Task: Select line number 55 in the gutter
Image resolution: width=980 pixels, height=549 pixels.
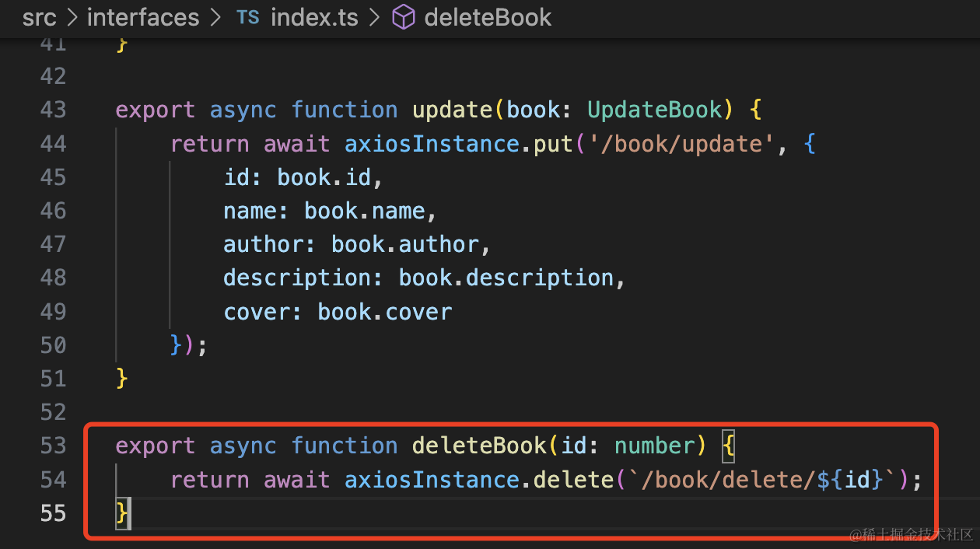Action: point(53,513)
